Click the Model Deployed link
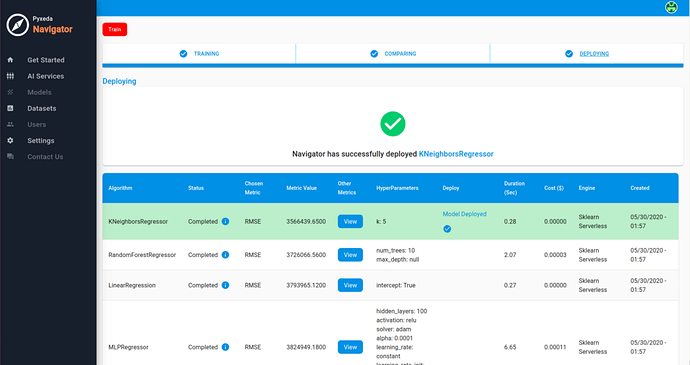690x365 pixels. 465,214
